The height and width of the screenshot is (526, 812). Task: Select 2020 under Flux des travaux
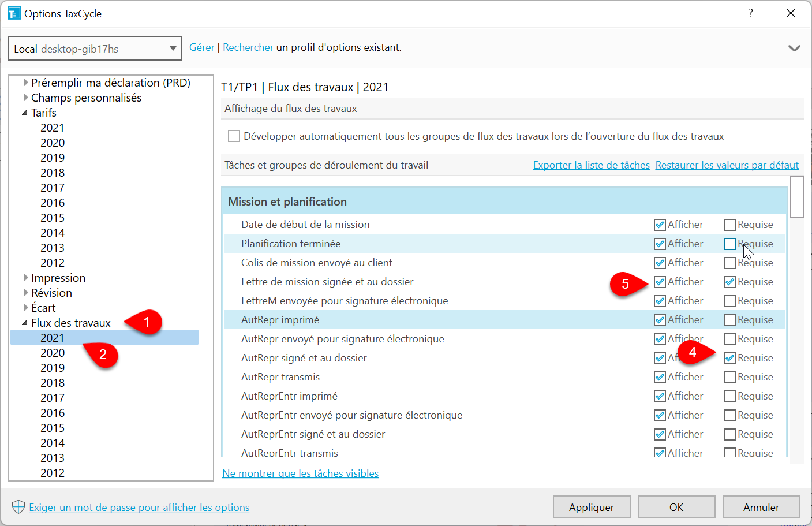coord(53,353)
